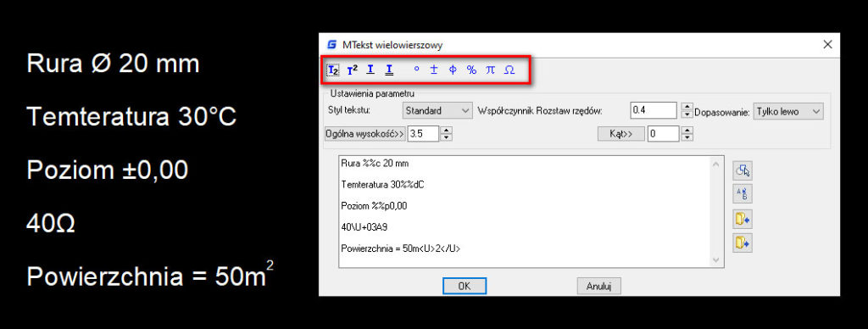
Task: Click the height field showing 3.5
Action: tap(423, 133)
